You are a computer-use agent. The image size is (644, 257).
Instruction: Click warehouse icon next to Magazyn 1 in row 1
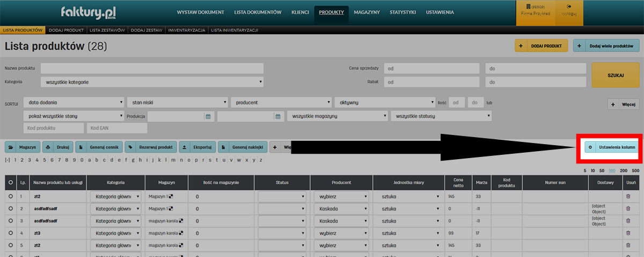click(171, 197)
